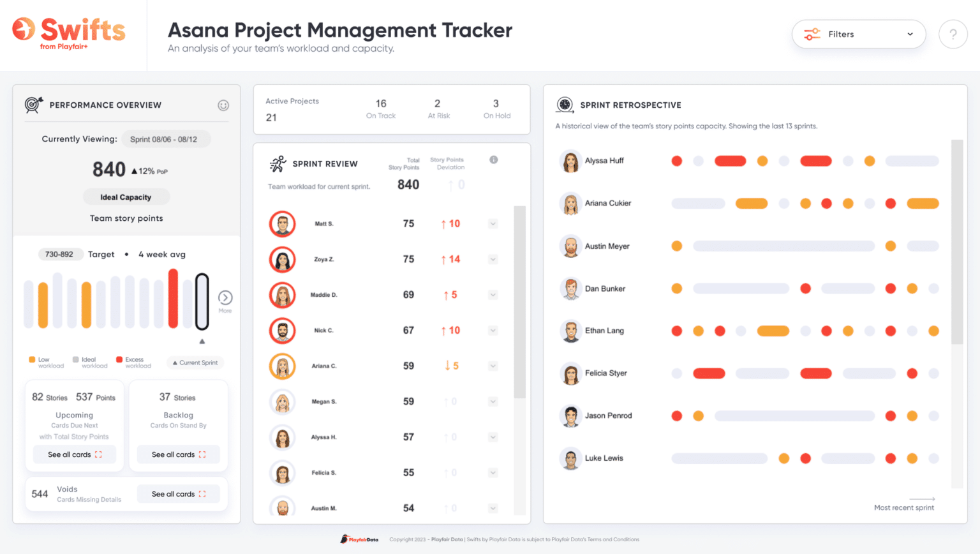Open the Sprint 08/06 - 08/12 selector
Screen dimensions: 980x554
point(166,138)
